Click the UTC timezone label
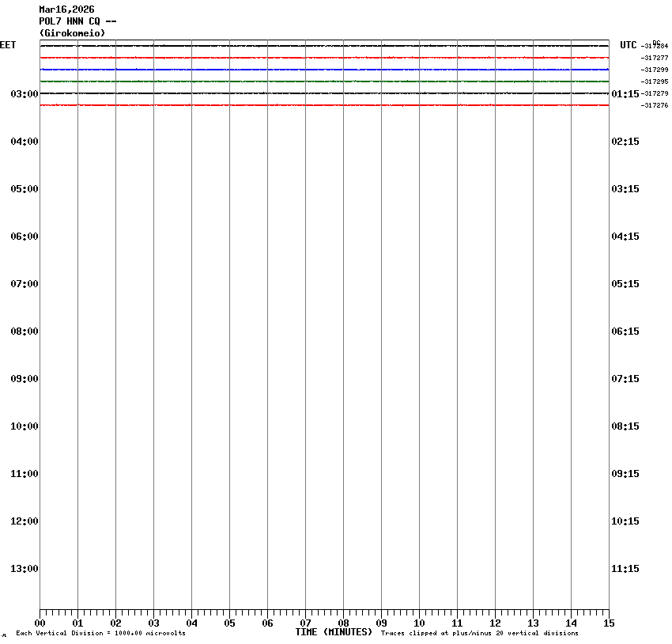Viewport: 672px width, 644px height. [629, 45]
